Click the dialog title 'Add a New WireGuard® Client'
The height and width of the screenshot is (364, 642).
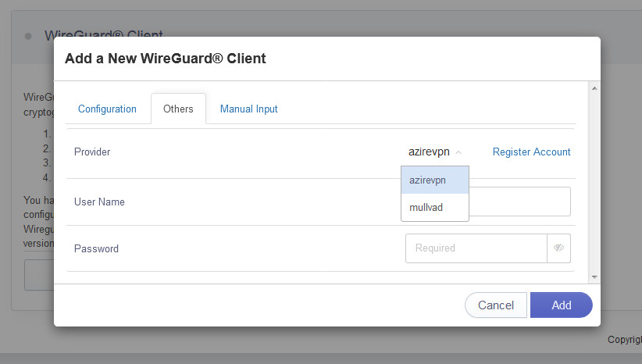(166, 59)
